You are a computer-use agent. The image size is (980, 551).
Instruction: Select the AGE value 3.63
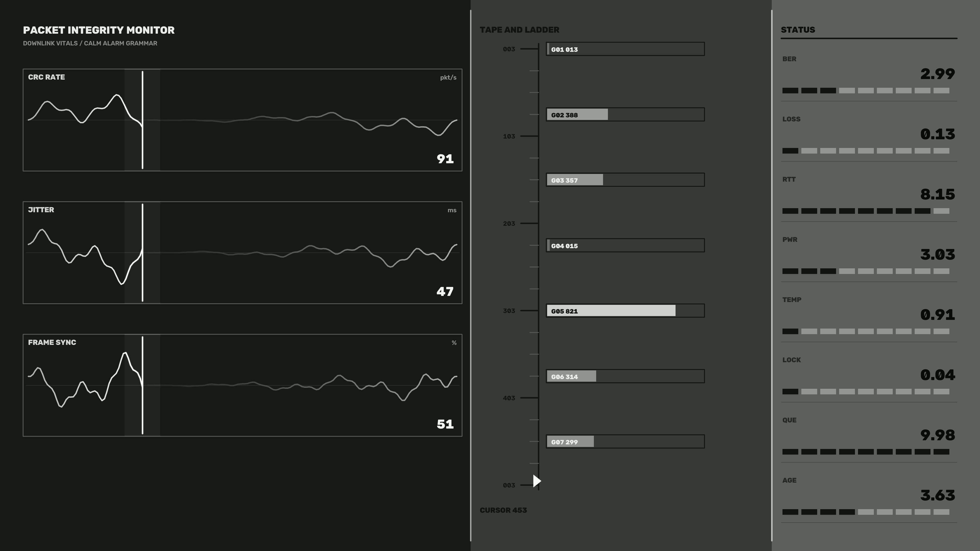point(937,495)
